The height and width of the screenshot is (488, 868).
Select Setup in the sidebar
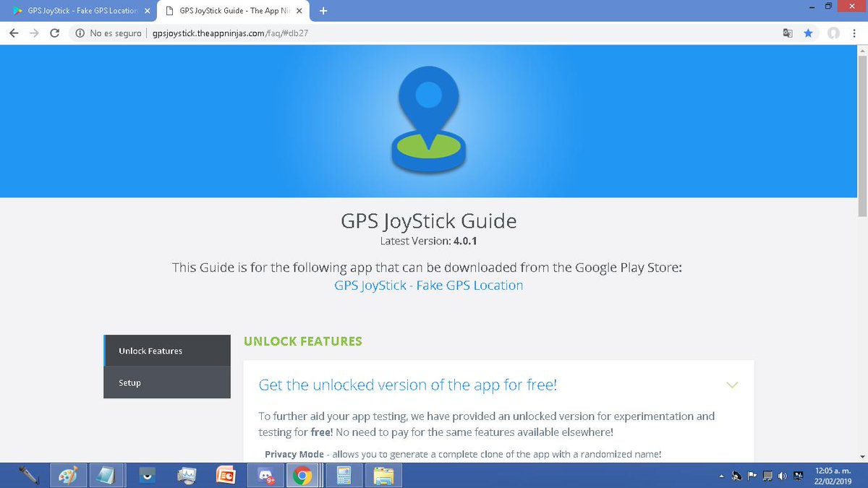(x=167, y=382)
